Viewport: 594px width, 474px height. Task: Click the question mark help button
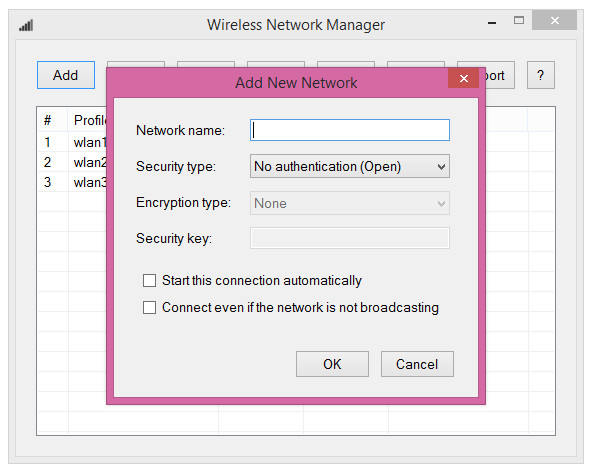coord(541,75)
